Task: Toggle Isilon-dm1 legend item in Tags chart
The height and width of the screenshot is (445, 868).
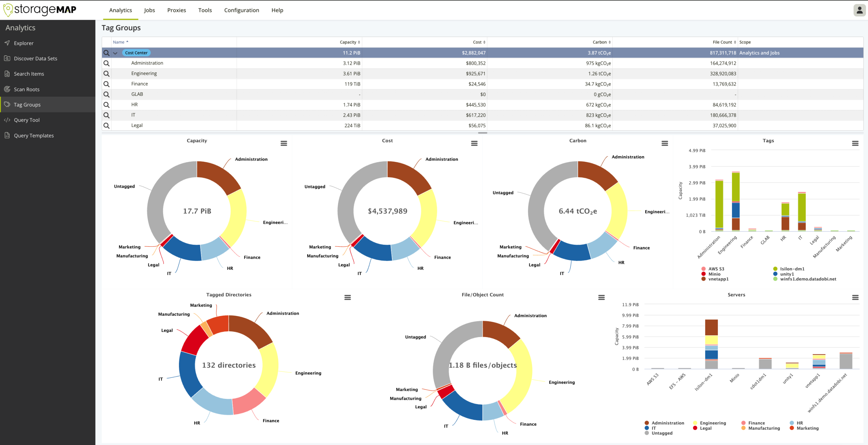Action: point(792,269)
